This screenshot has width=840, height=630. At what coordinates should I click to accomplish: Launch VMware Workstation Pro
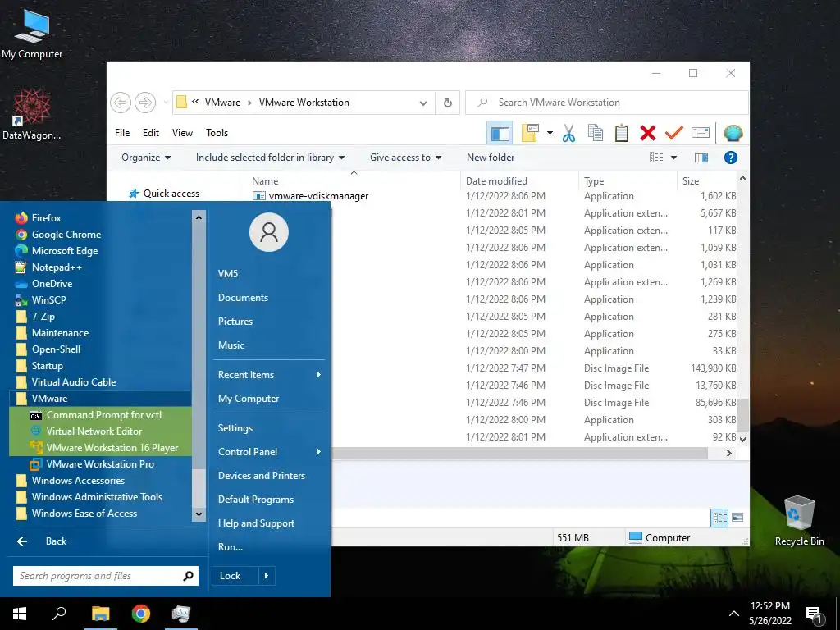(101, 464)
